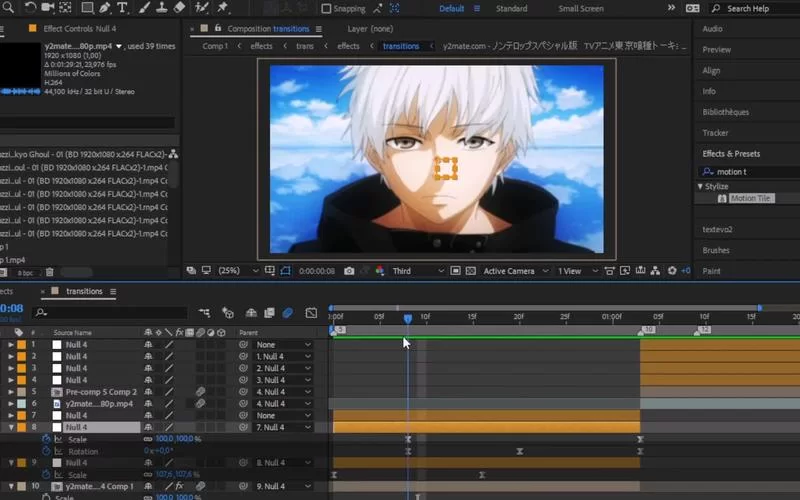Click the draft 3D timeline icon
The width and height of the screenshot is (800, 500).
228,313
